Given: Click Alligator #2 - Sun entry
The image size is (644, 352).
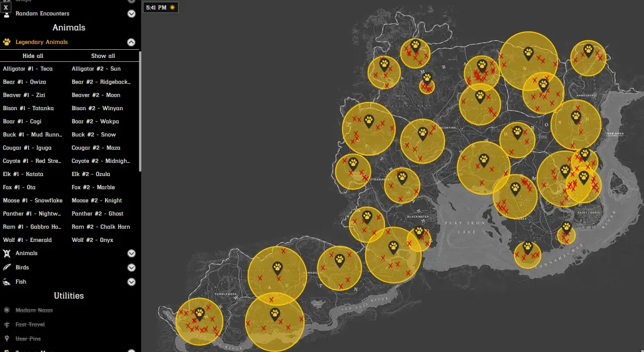Looking at the screenshot, I should [x=96, y=69].
